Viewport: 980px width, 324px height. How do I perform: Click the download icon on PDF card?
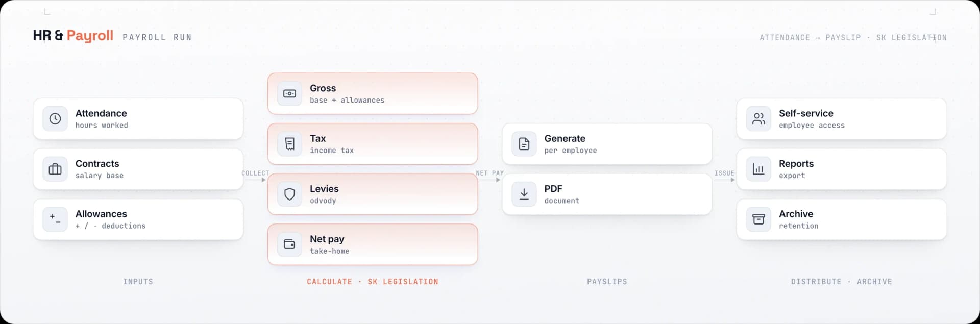click(x=524, y=194)
